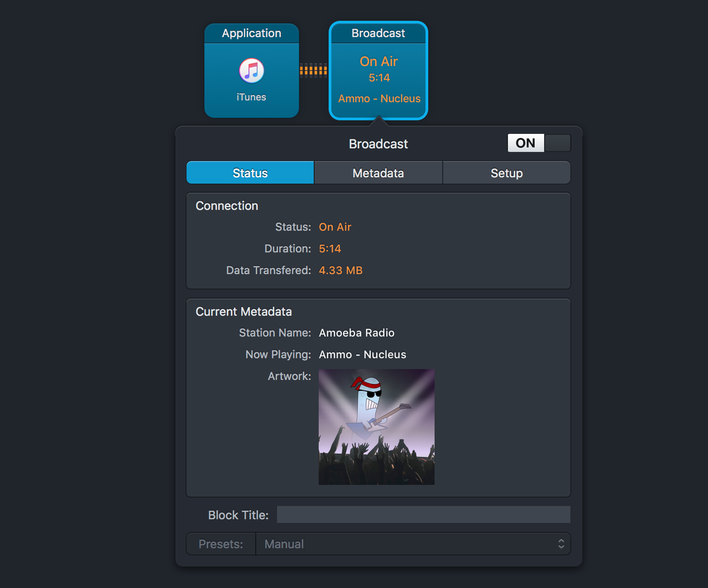Click the iTunes app icon
The width and height of the screenshot is (708, 588).
click(252, 71)
